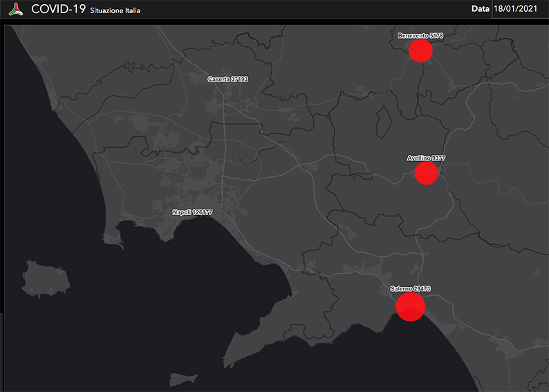Image resolution: width=549 pixels, height=392 pixels.
Task: Click the 'Avellino 9377' map label
Action: click(x=426, y=158)
